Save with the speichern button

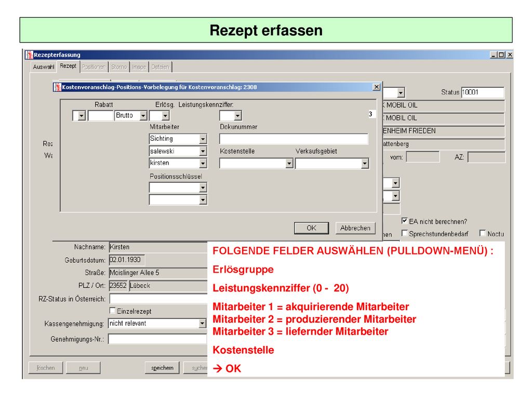pyautogui.click(x=162, y=368)
